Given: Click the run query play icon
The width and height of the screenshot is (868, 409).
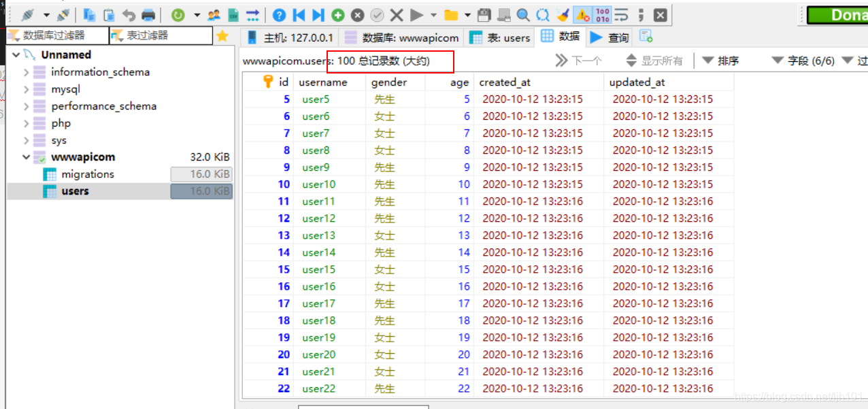Looking at the screenshot, I should click(x=416, y=14).
